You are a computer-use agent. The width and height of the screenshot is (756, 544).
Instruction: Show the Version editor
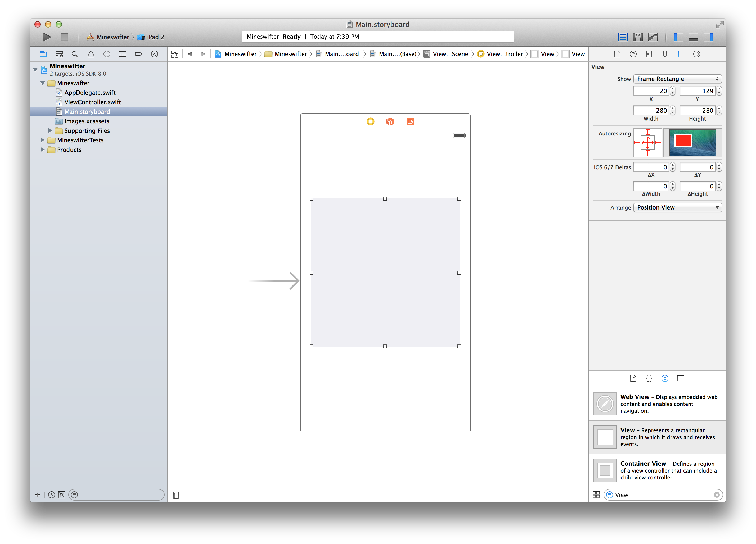[653, 37]
